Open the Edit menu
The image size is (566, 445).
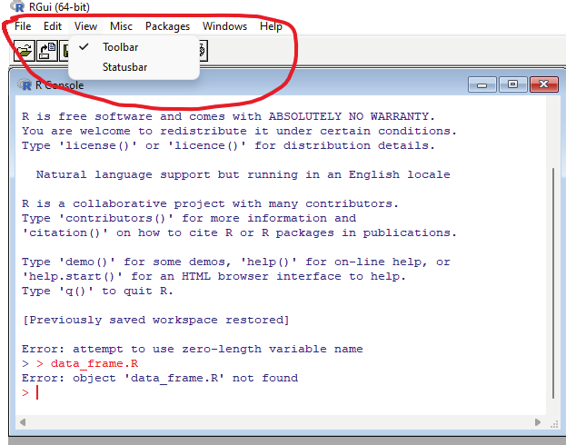(53, 26)
